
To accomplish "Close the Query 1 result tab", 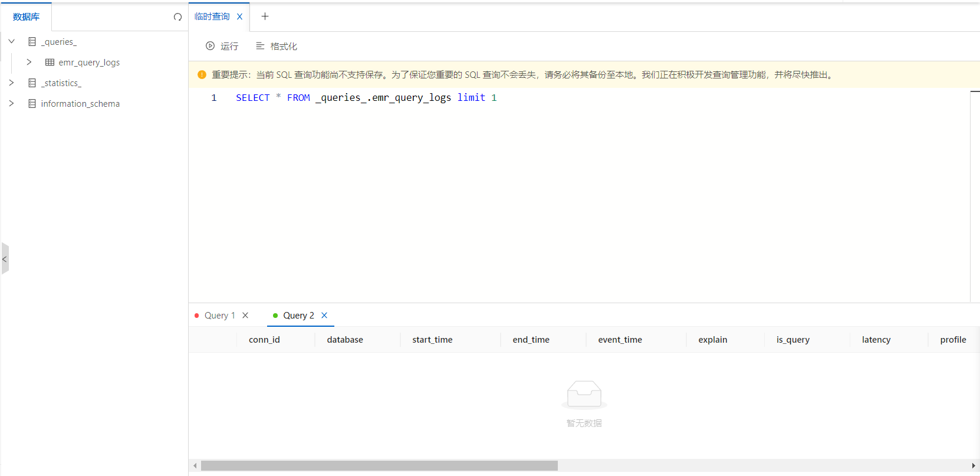I will point(245,316).
